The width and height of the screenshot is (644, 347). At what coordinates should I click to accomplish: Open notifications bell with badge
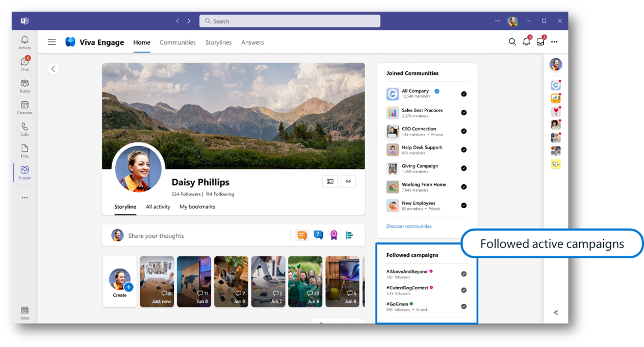[527, 42]
